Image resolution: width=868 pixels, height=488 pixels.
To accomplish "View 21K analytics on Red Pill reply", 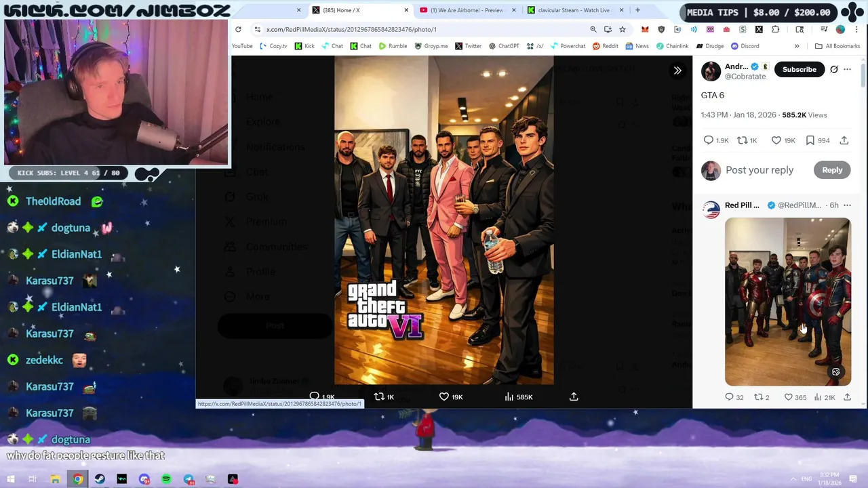I will (818, 397).
